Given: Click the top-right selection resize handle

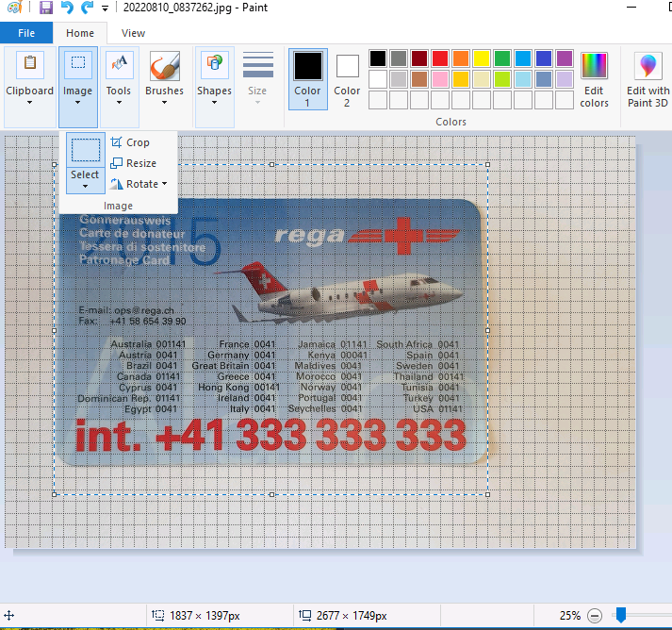Looking at the screenshot, I should [x=487, y=165].
